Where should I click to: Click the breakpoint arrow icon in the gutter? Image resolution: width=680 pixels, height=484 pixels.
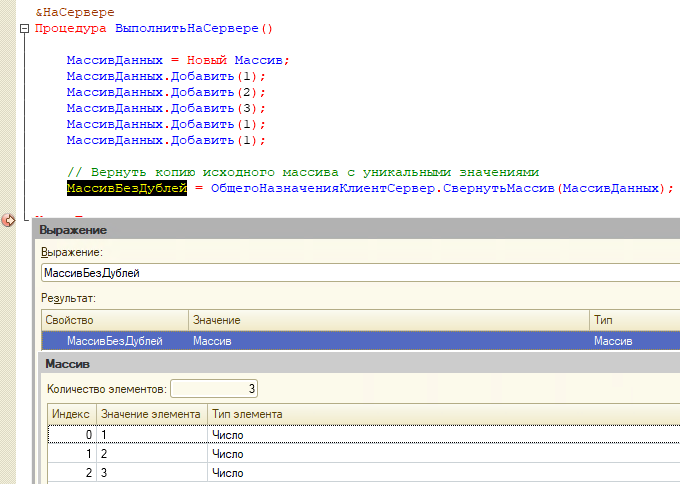point(9,219)
